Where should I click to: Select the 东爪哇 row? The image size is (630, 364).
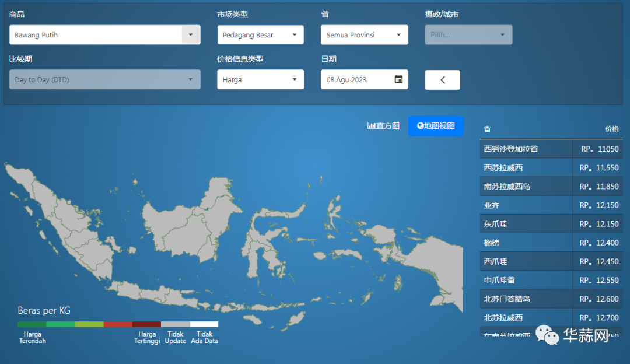(x=551, y=224)
